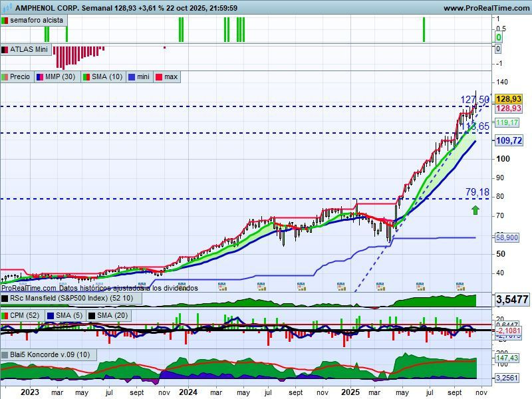The height and width of the screenshot is (399, 532).
Task: Click the ProRealTime chart icon beside AMPHENOL title
Action: pyautogui.click(x=7, y=7)
